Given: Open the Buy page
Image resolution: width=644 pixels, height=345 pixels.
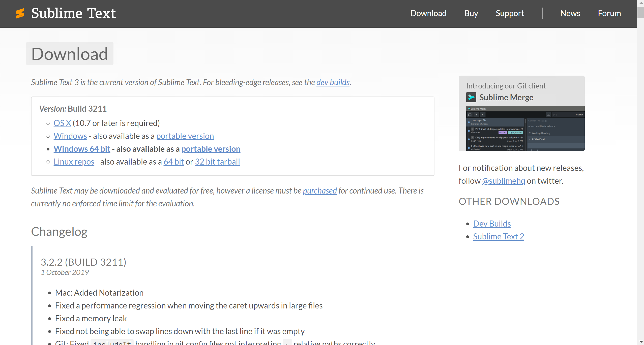Looking at the screenshot, I should (x=471, y=13).
